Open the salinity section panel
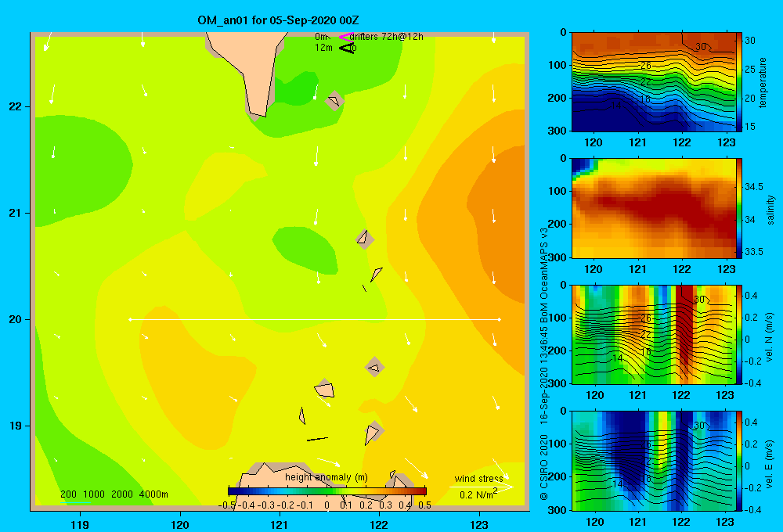 pos(654,208)
